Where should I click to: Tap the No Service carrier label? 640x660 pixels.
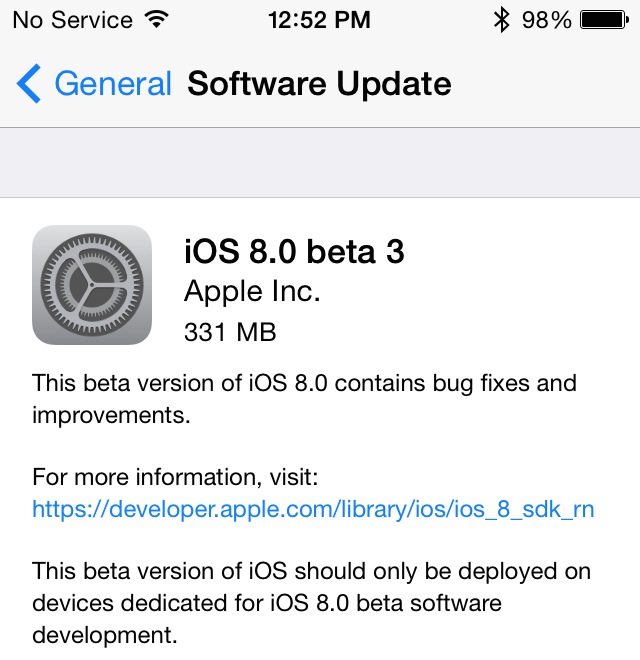pos(72,19)
